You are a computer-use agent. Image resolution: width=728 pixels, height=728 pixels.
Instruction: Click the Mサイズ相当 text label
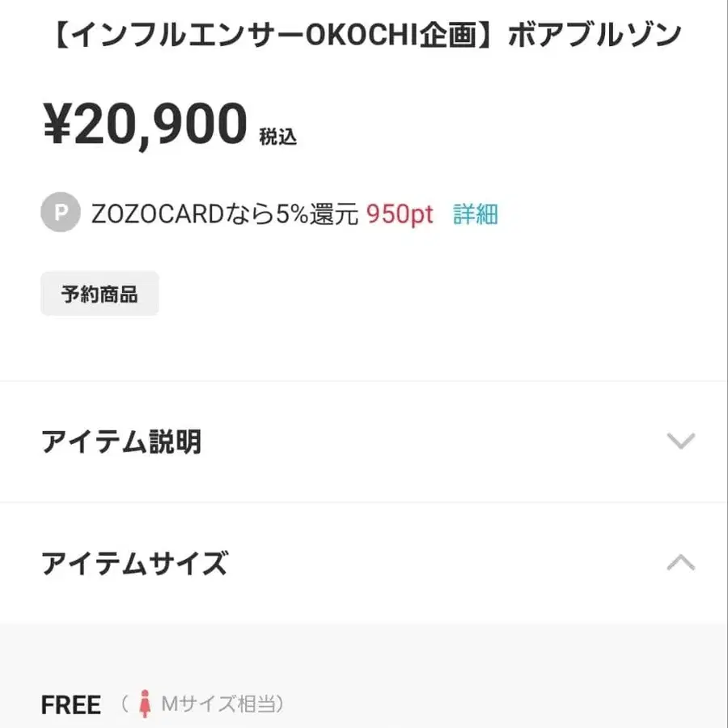pos(218,704)
